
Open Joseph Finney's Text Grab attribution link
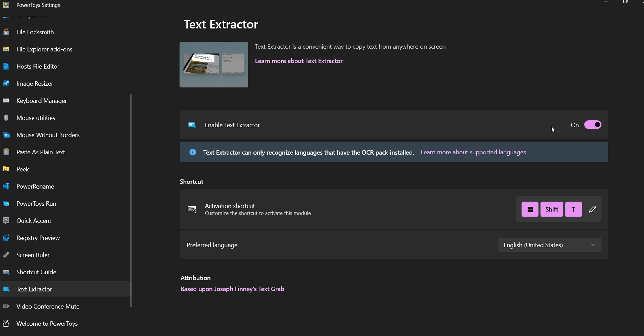click(x=232, y=289)
